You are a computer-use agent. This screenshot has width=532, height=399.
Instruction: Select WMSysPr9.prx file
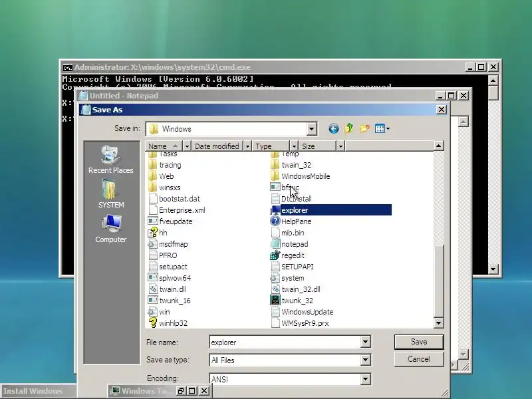pyautogui.click(x=300, y=323)
